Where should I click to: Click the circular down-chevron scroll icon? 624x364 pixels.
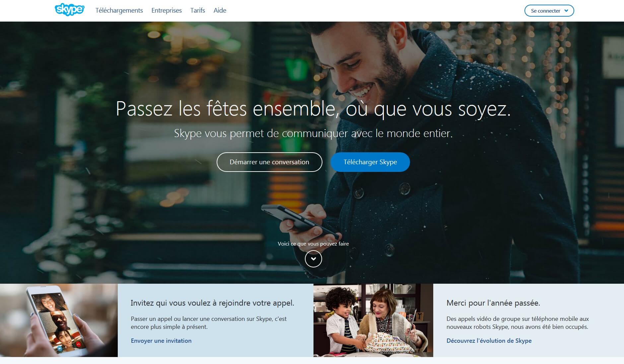pyautogui.click(x=313, y=259)
